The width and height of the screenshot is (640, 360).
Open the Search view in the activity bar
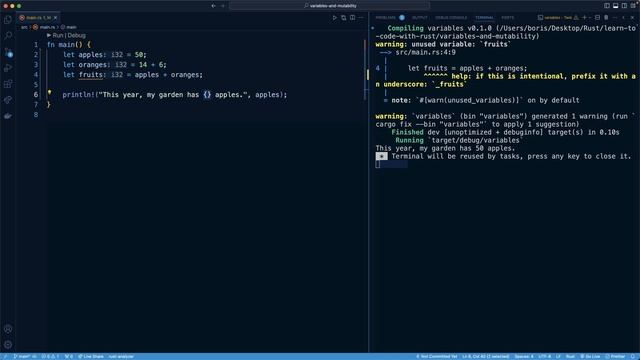8,36
